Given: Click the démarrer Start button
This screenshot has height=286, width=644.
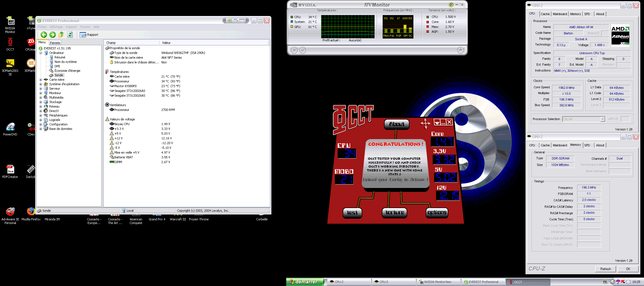Looking at the screenshot, I should click(x=305, y=282).
